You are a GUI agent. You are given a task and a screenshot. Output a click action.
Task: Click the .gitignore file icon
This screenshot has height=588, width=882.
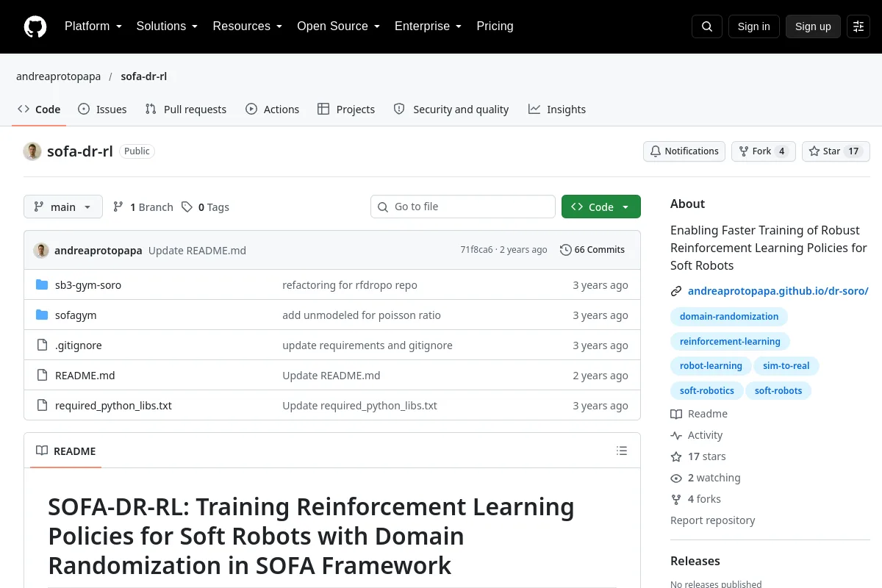point(42,345)
